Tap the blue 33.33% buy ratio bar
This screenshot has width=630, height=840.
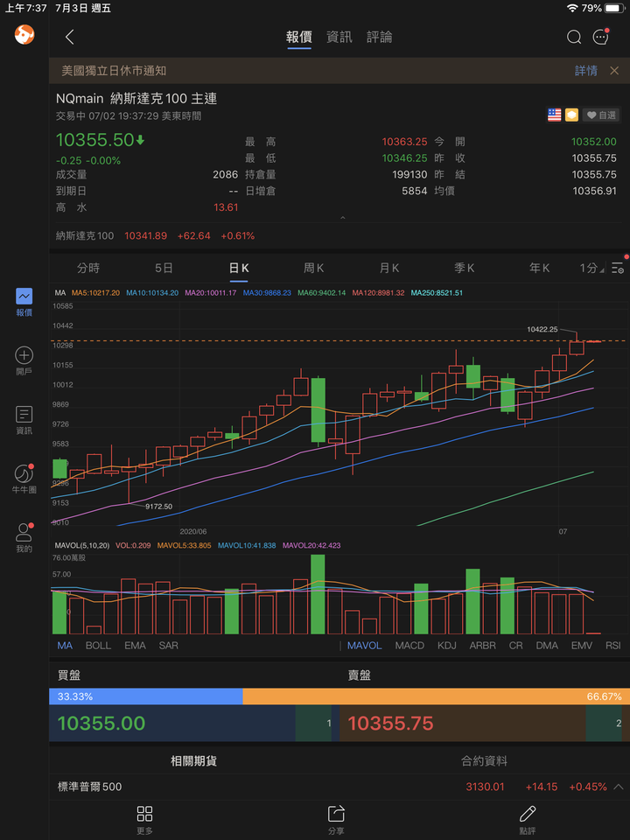point(146,696)
